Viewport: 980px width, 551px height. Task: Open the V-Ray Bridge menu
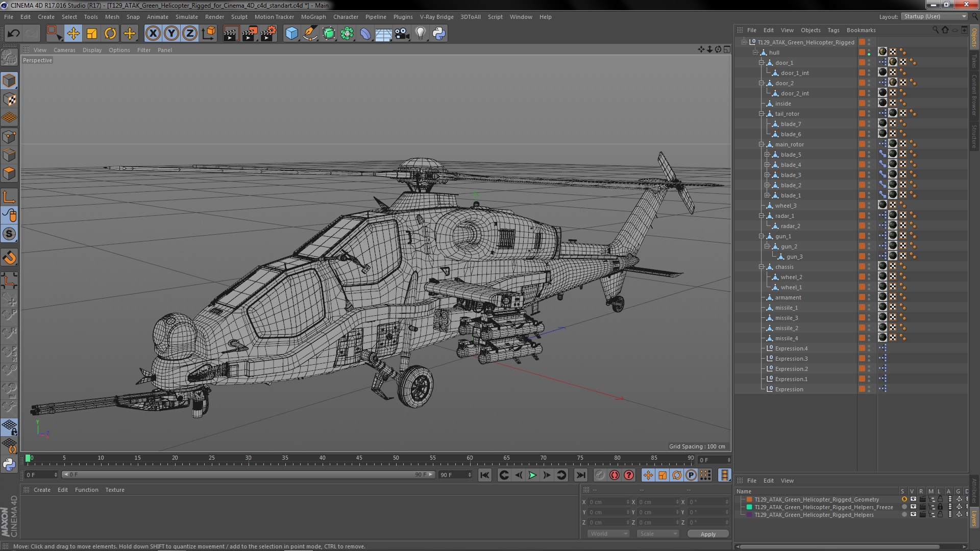pyautogui.click(x=436, y=17)
